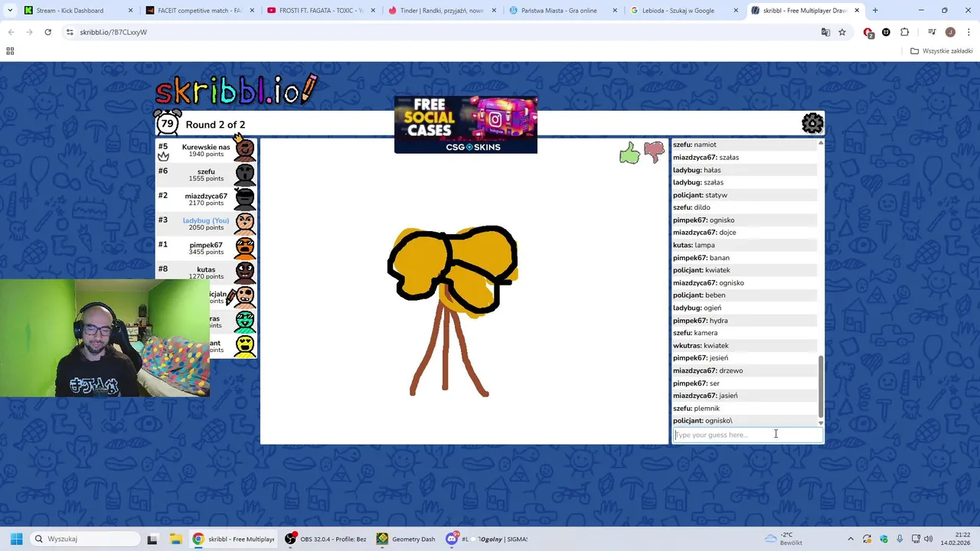This screenshot has height=551, width=980.
Task: Click the thumbs up like icon
Action: [629, 153]
